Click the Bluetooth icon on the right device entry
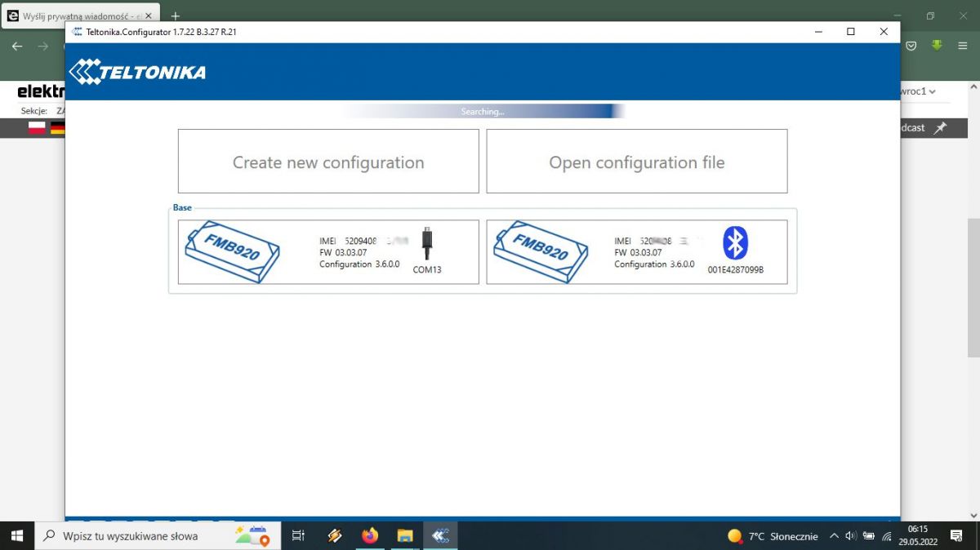Image resolution: width=980 pixels, height=550 pixels. pos(736,242)
